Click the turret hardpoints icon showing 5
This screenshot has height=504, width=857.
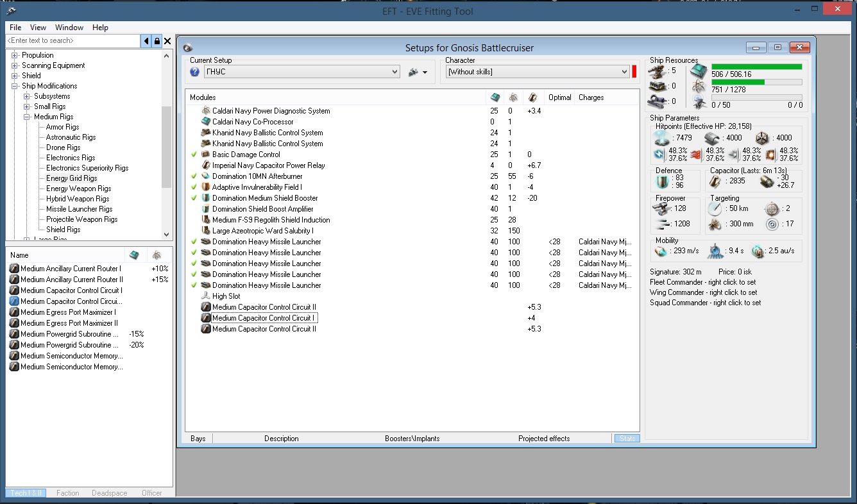tap(658, 71)
